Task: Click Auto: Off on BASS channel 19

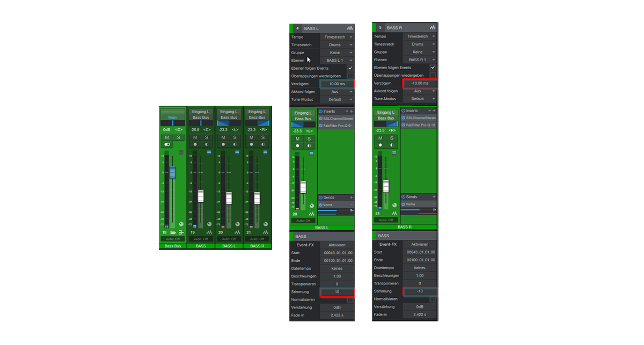Action: tap(201, 239)
